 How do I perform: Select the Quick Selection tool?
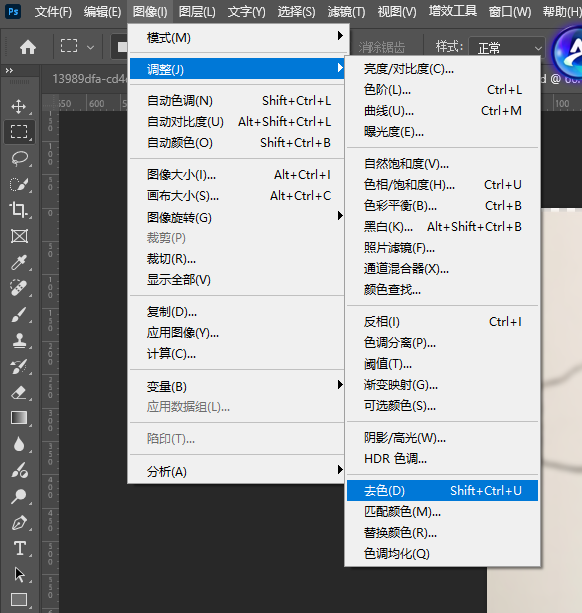tap(19, 184)
